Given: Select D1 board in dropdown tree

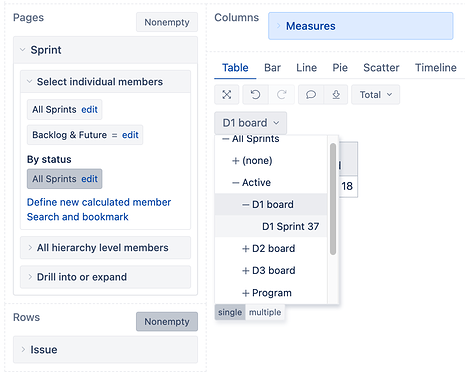Looking at the screenshot, I should coord(273,204).
